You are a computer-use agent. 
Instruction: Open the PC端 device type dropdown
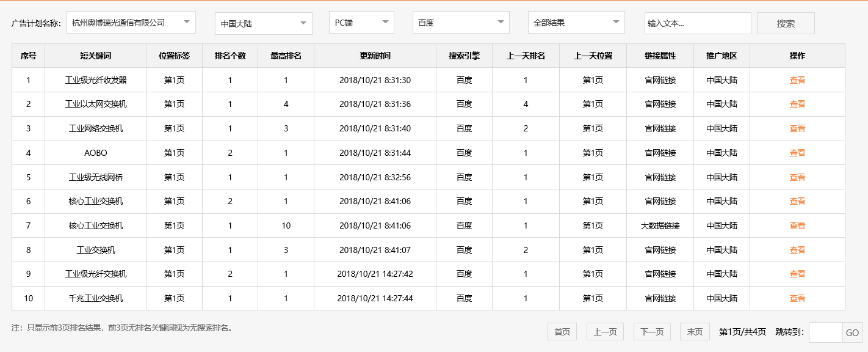click(x=361, y=22)
